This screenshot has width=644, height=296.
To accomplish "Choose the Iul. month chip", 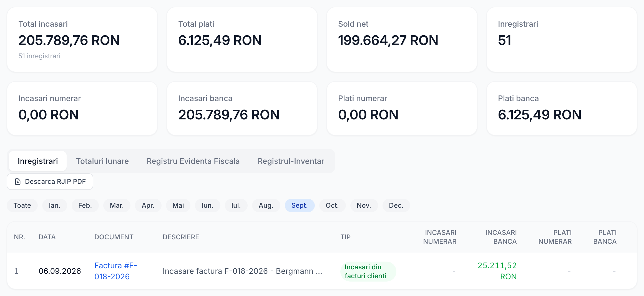I will click(236, 205).
